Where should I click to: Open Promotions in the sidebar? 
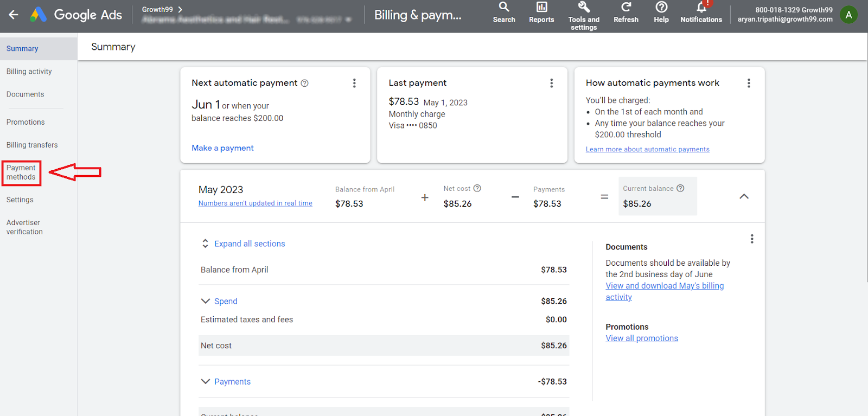[x=25, y=122]
